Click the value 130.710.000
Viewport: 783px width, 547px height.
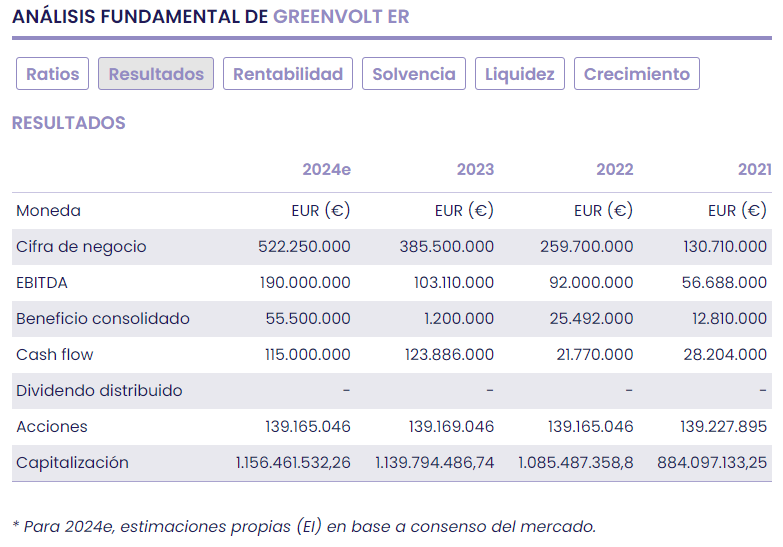(x=725, y=247)
